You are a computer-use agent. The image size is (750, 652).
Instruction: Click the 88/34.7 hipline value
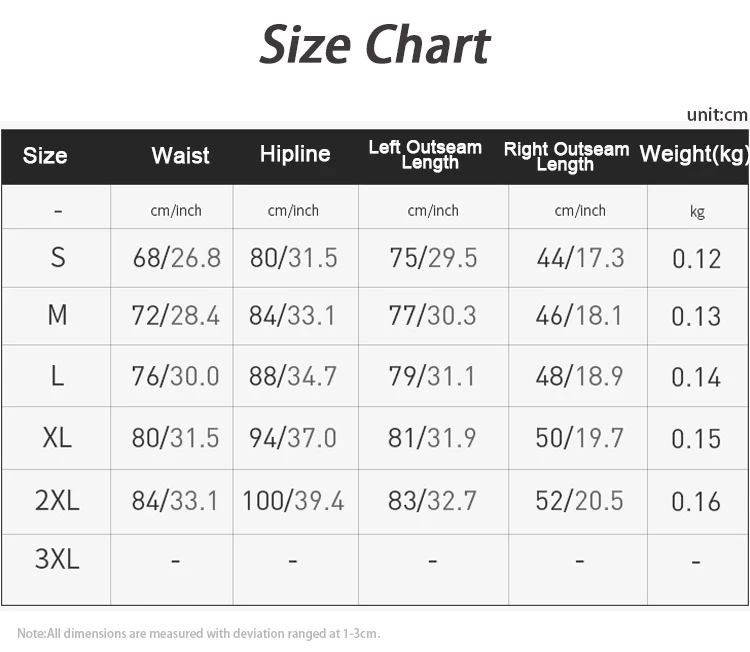pos(293,377)
